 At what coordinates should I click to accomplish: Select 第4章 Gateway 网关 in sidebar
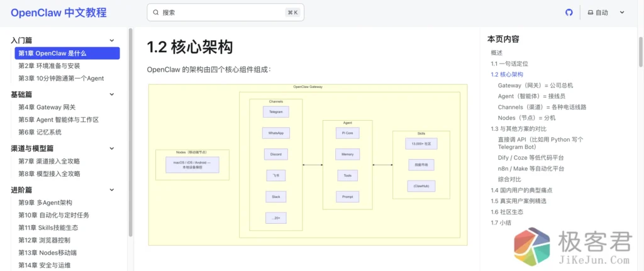pos(47,107)
